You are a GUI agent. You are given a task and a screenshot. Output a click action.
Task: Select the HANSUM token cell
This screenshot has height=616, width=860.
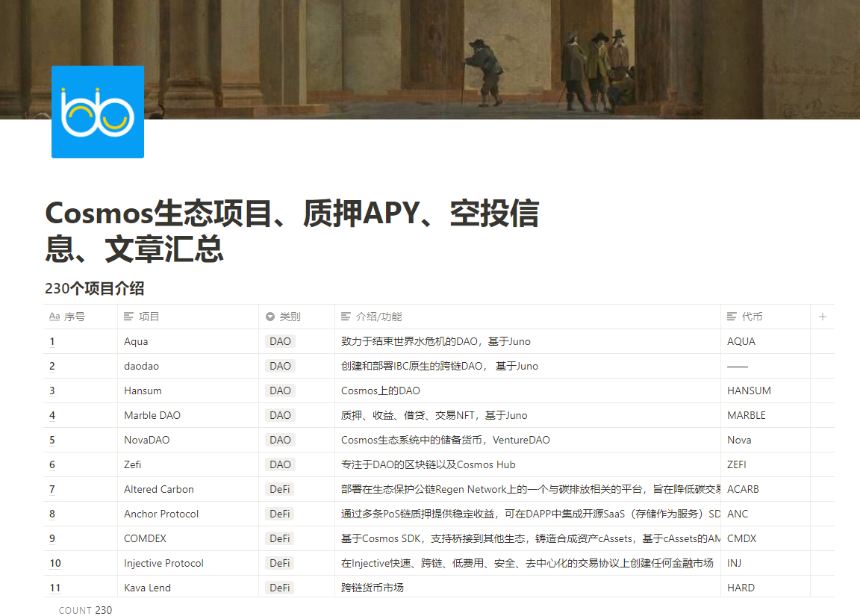(x=766, y=391)
